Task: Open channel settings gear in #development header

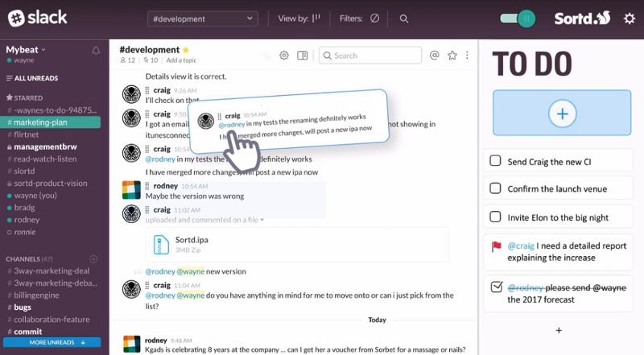Action: 284,56
